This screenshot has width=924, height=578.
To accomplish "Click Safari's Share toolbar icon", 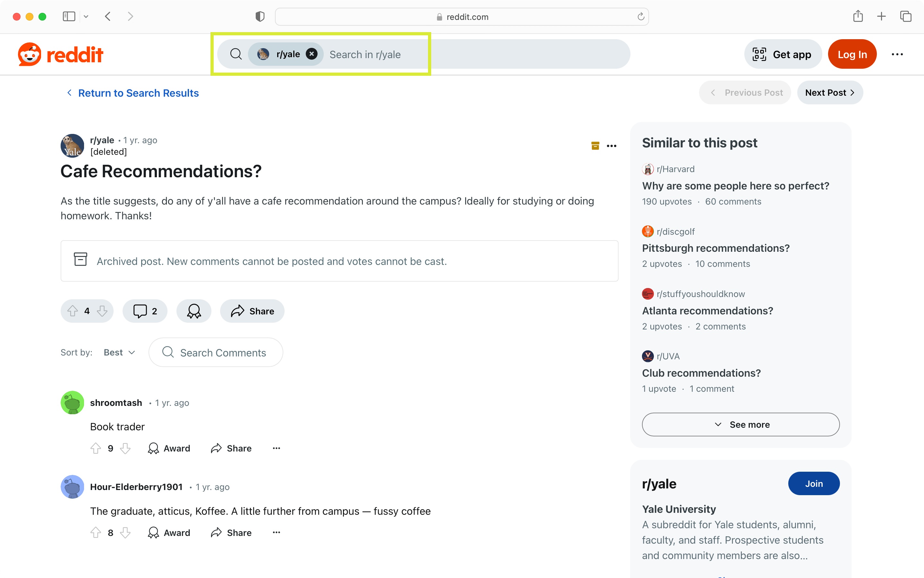I will point(858,16).
